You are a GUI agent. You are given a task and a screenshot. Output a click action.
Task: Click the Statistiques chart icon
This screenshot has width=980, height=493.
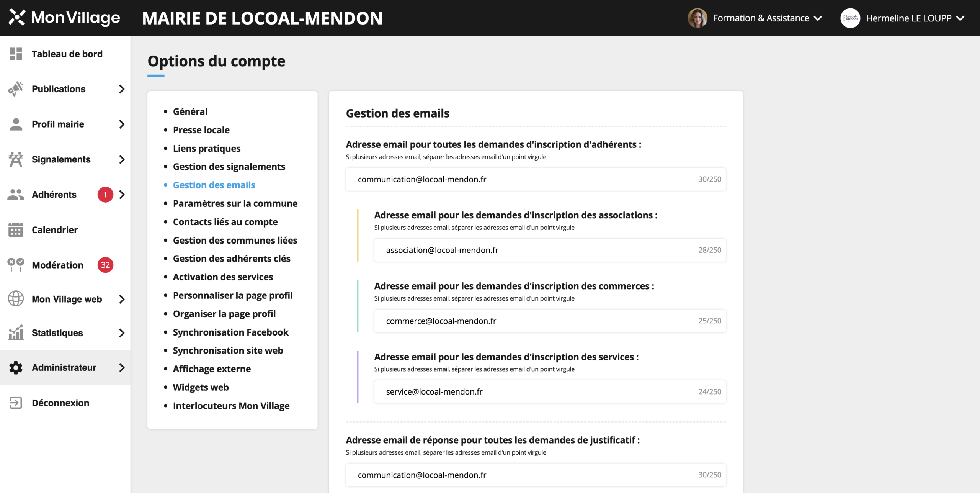pos(16,333)
